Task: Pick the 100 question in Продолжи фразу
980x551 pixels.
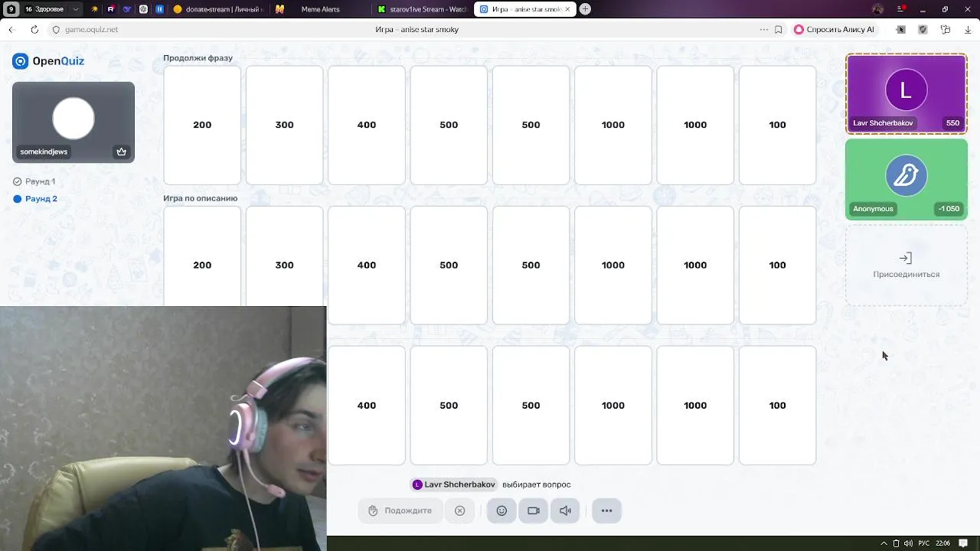Action: pos(777,125)
